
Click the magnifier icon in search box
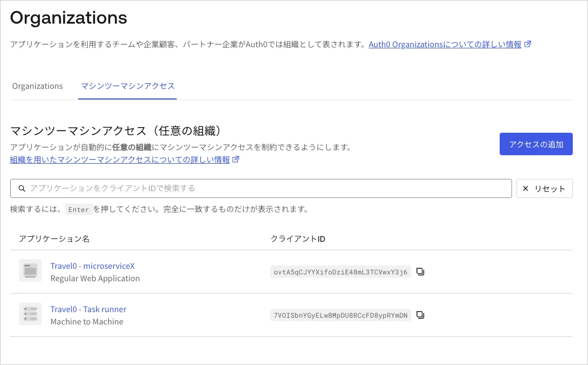(x=22, y=188)
